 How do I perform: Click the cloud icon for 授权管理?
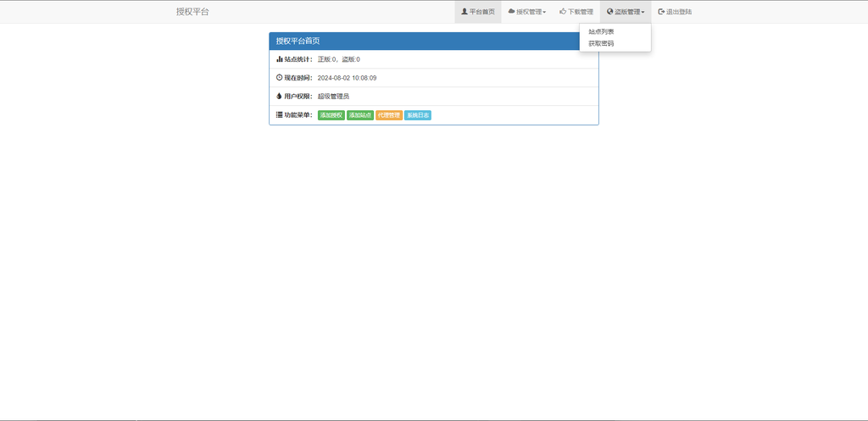coord(511,12)
